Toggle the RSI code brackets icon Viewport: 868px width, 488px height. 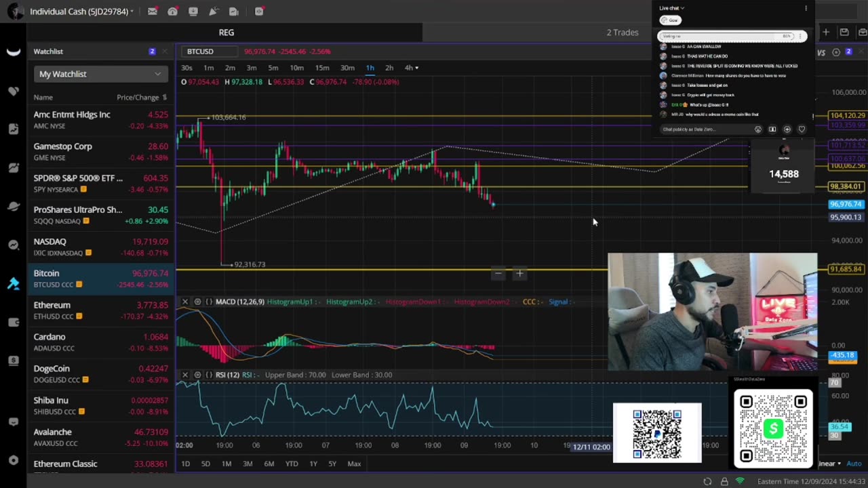(209, 375)
